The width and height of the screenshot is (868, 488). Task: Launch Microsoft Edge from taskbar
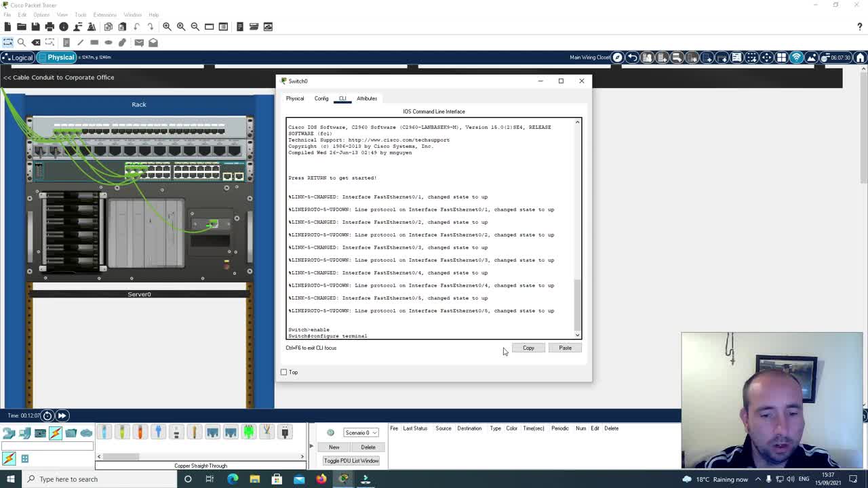233,479
